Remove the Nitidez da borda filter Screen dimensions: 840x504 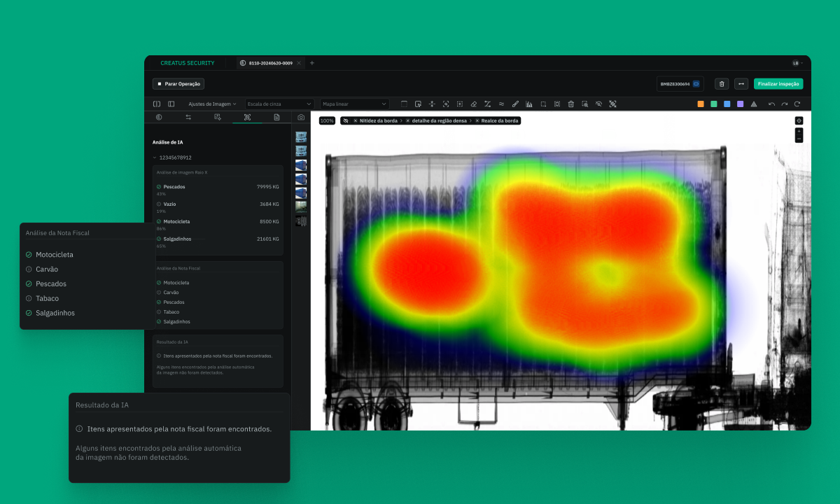(356, 121)
